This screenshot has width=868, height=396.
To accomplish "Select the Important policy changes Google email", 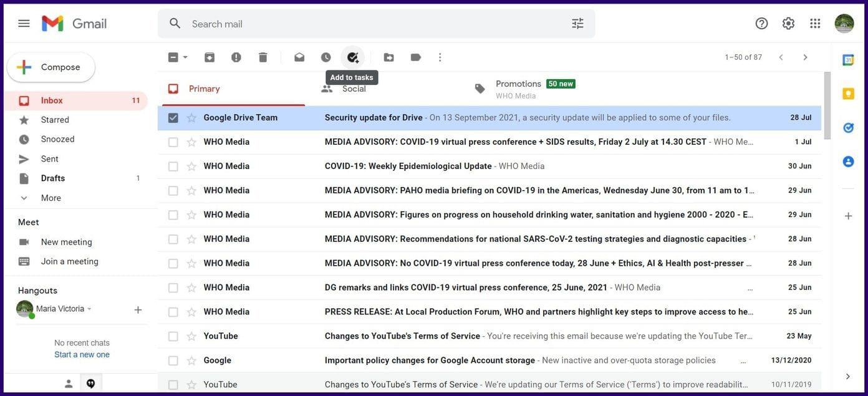I will (173, 360).
